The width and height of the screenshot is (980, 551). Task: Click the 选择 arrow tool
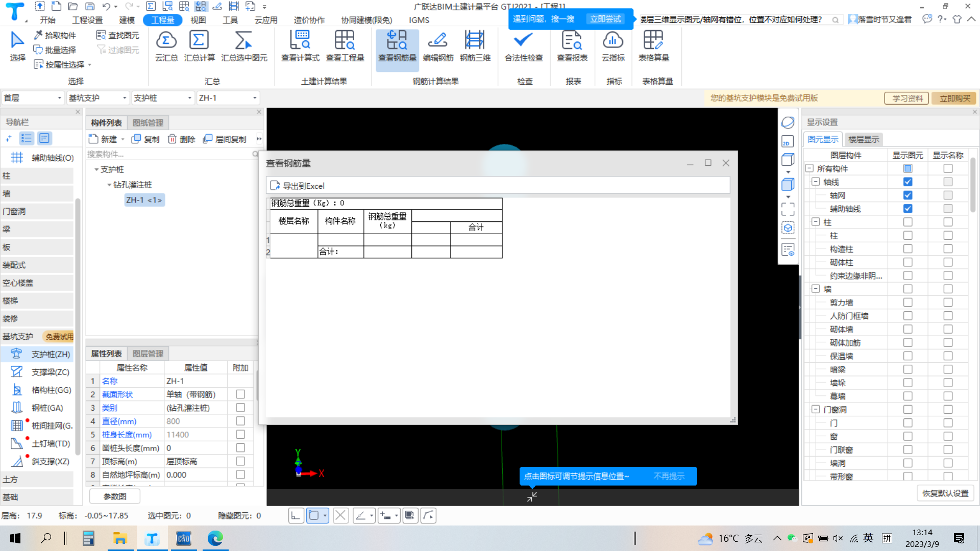tap(17, 46)
